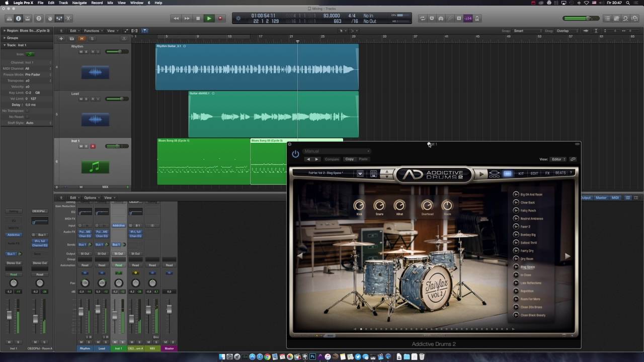This screenshot has width=644, height=362.
Task: Toggle record enable on the Inst 1 track
Action: point(93,146)
